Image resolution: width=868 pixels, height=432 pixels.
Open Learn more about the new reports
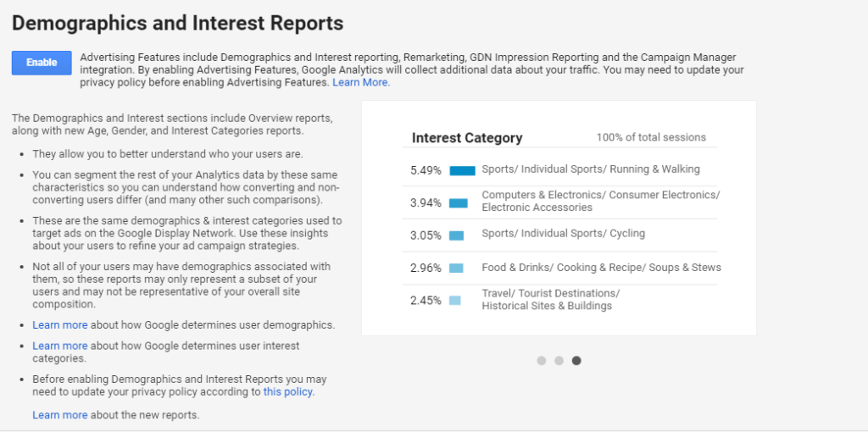[x=59, y=415]
